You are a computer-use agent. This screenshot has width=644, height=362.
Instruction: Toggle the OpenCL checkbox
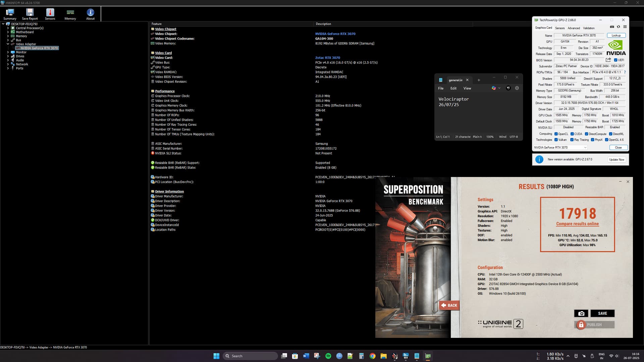(556, 134)
